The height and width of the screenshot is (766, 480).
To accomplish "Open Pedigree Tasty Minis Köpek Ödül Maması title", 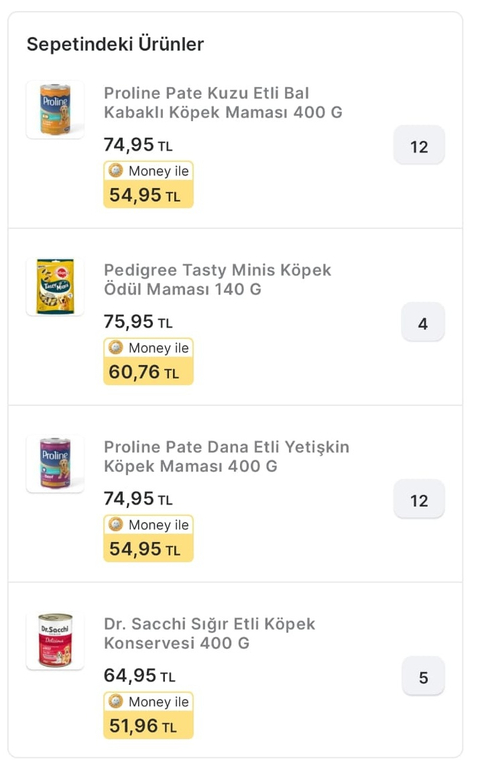I will tap(217, 279).
